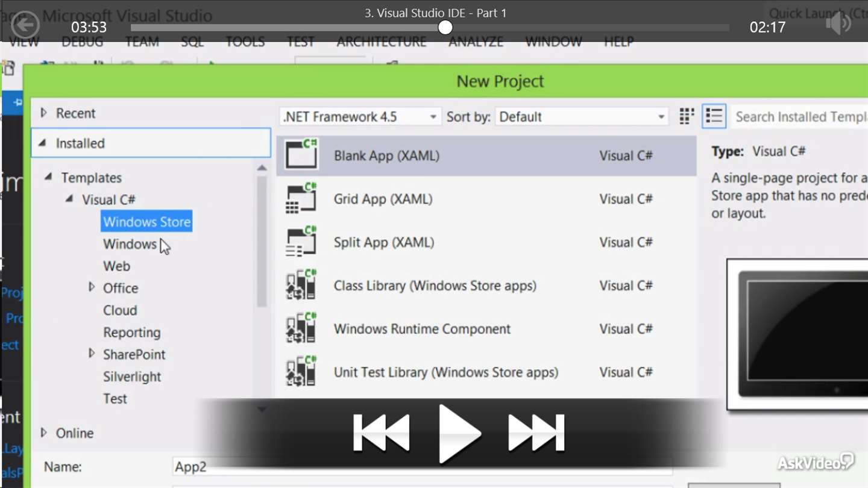Screen dimensions: 868x488
Task: Skip to the previous video track
Action: click(382, 433)
